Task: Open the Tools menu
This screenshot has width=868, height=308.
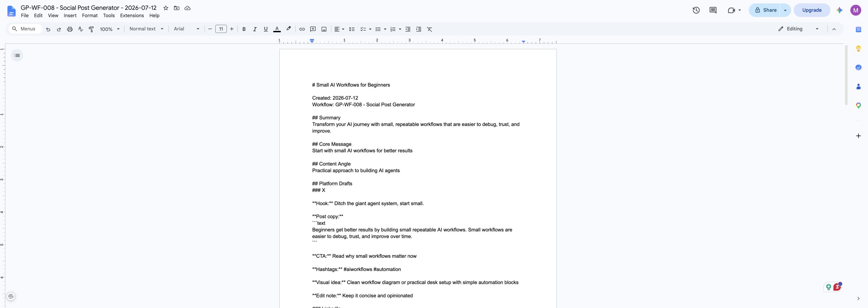Action: pyautogui.click(x=109, y=16)
